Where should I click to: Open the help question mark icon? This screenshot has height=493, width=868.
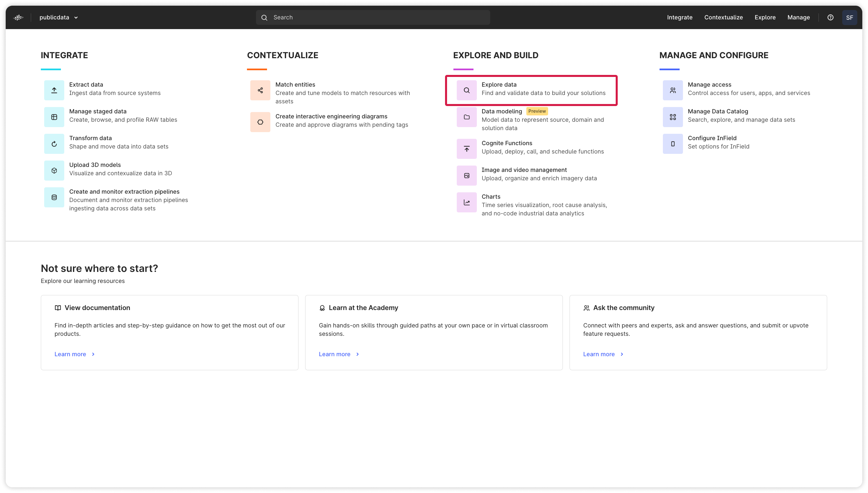[x=831, y=17]
